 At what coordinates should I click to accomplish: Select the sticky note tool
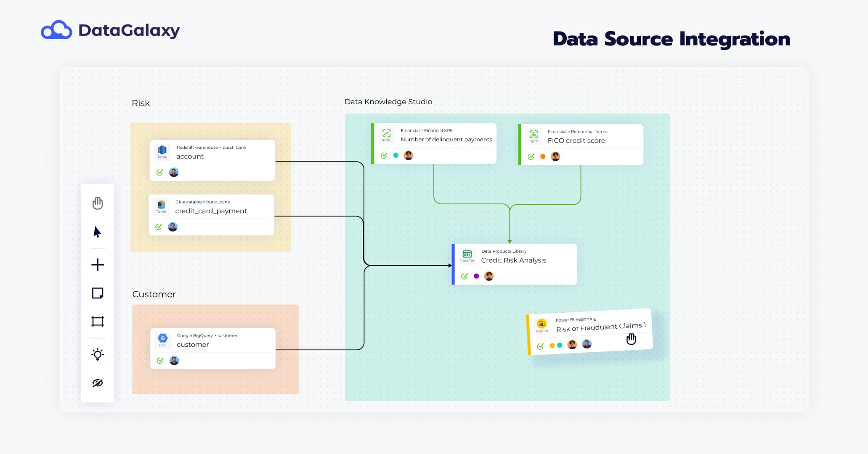(98, 293)
